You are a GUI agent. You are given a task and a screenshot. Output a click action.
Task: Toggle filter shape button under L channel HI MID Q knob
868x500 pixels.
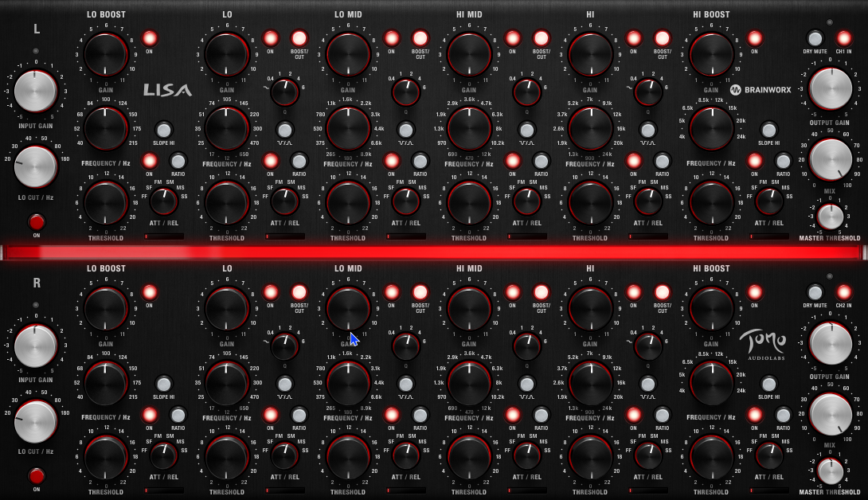[x=526, y=130]
